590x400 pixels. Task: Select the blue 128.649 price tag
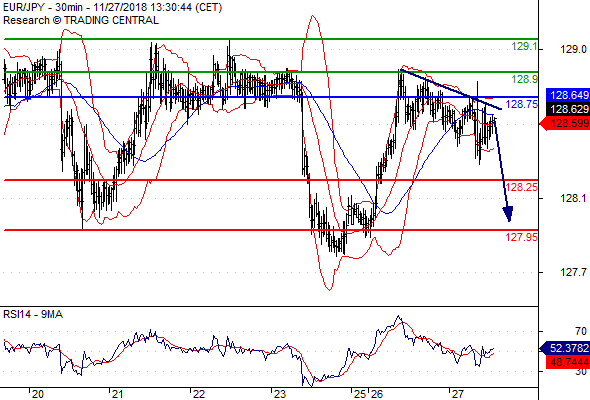[568, 95]
